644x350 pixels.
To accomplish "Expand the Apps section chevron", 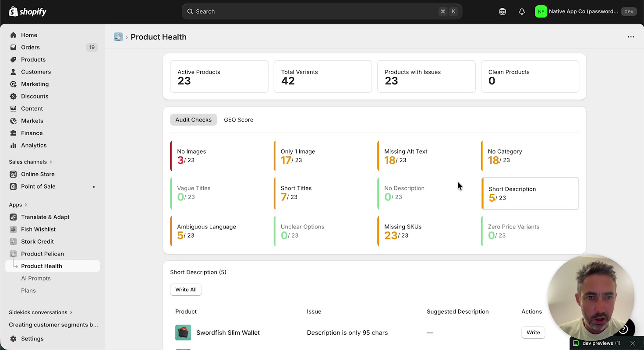I will point(26,205).
